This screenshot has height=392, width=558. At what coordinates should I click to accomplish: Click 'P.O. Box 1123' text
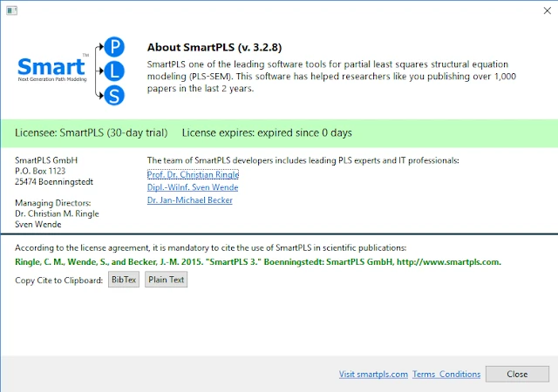pyautogui.click(x=40, y=171)
